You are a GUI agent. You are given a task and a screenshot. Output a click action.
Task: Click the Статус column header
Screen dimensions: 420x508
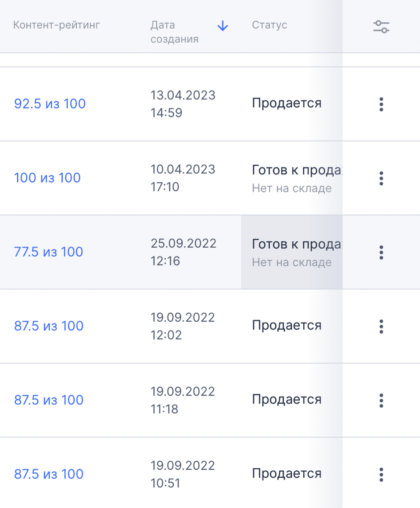pyautogui.click(x=269, y=25)
